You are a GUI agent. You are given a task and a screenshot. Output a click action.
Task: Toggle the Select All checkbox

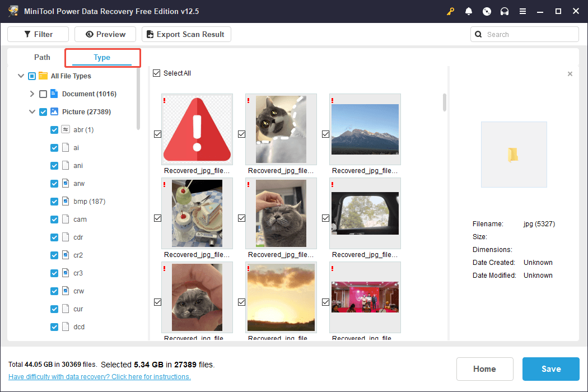(157, 73)
